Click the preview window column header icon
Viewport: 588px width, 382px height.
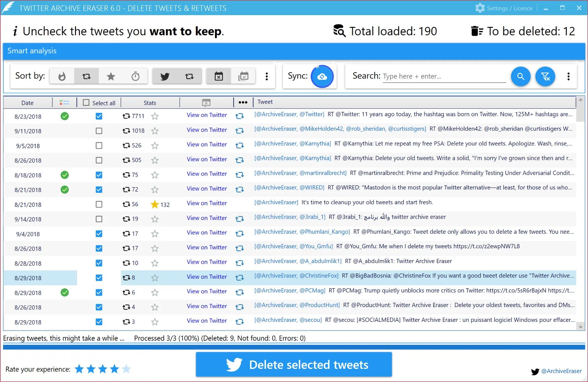[x=206, y=102]
